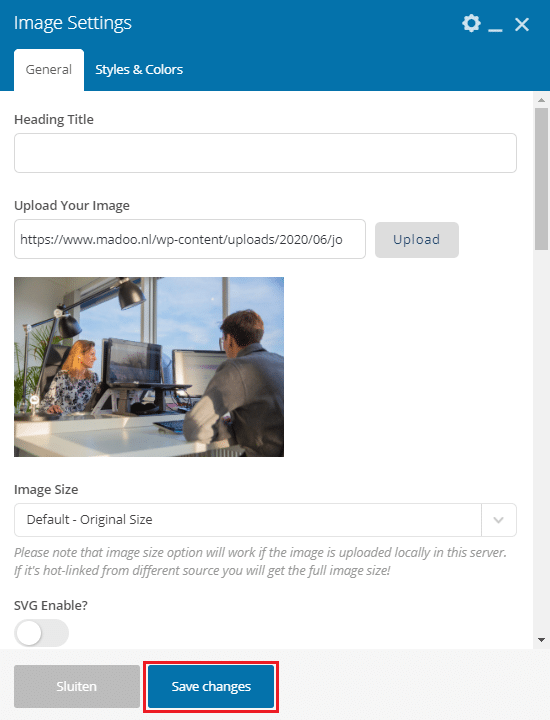Click the image URL input field
The height and width of the screenshot is (720, 550).
click(190, 239)
